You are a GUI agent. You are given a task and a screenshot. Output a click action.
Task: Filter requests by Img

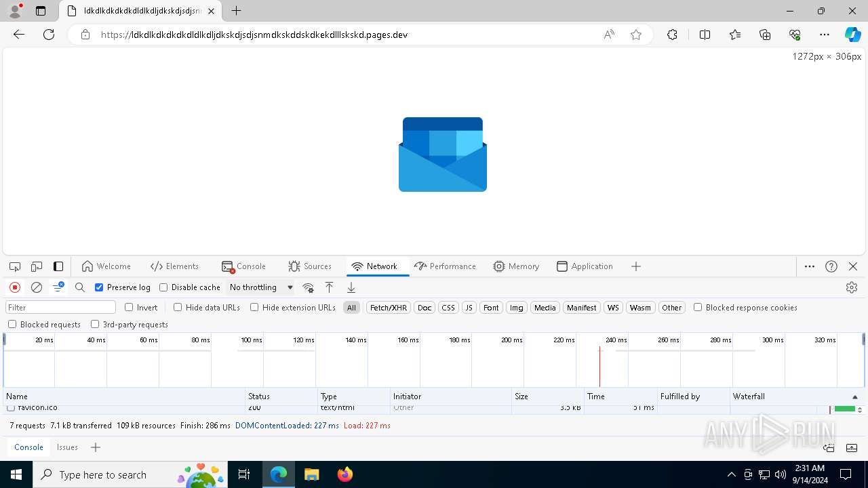pos(517,308)
